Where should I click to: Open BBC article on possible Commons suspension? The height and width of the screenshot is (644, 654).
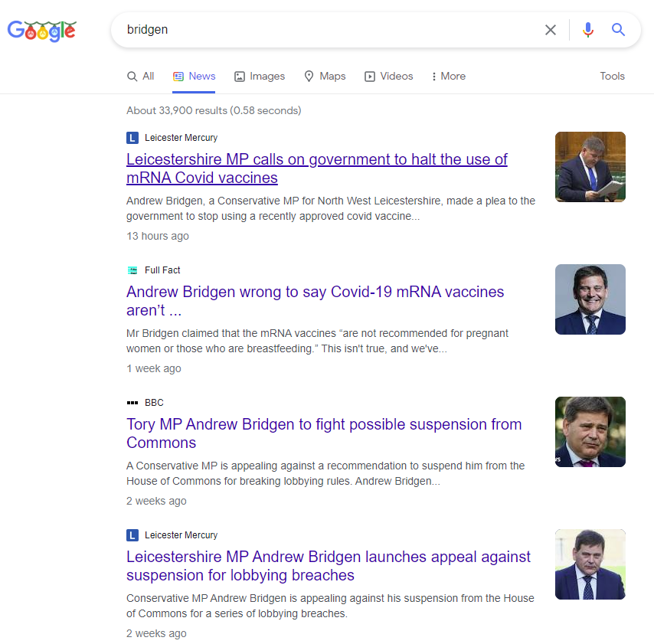324,433
